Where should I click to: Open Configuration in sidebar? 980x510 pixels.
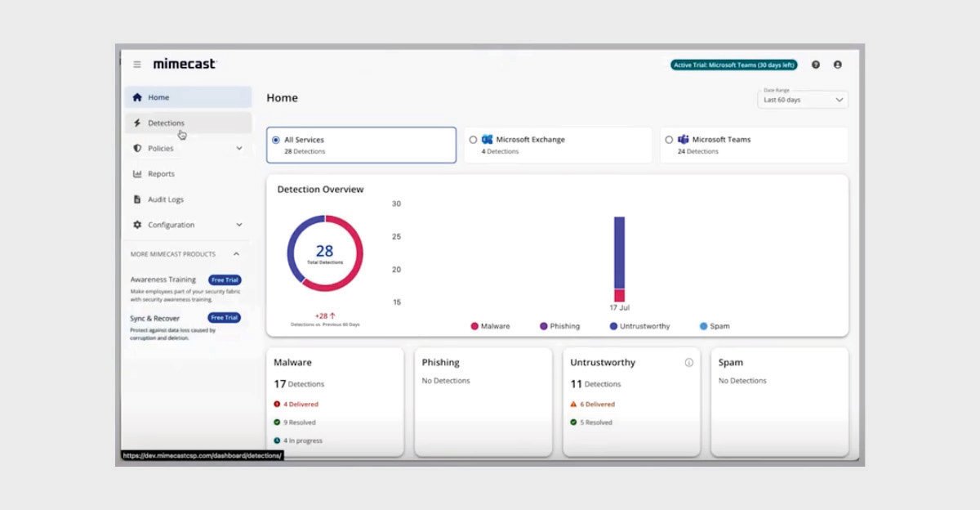tap(188, 225)
